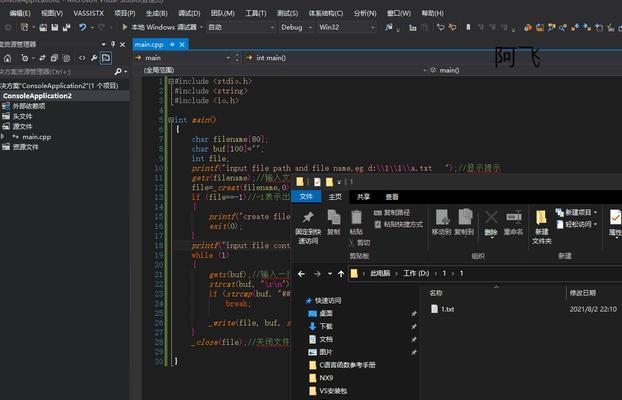Viewport: 622px width, 400px height.
Task: Click 复制路径 in Explorer ribbon
Action: 392,213
